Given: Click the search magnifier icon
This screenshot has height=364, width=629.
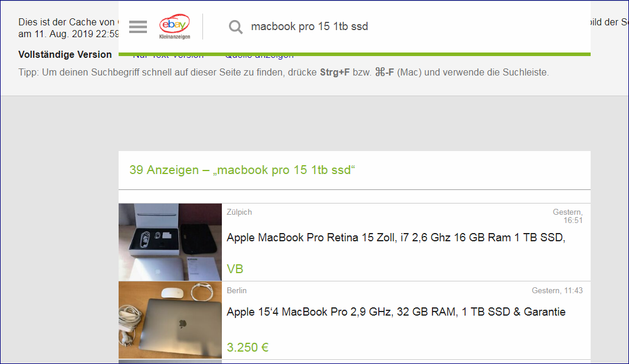Looking at the screenshot, I should click(x=235, y=27).
